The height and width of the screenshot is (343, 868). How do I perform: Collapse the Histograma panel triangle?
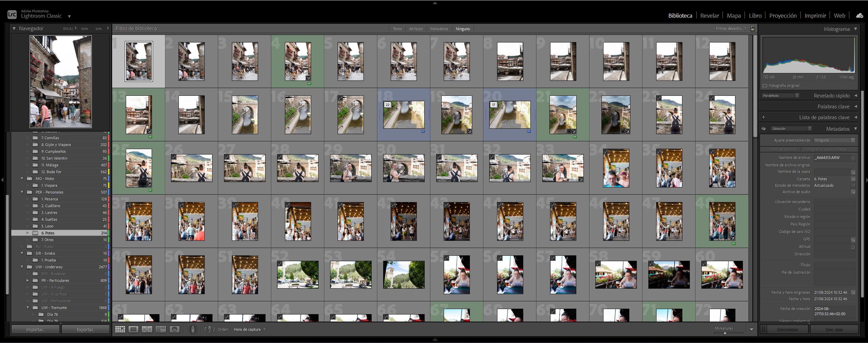click(855, 29)
